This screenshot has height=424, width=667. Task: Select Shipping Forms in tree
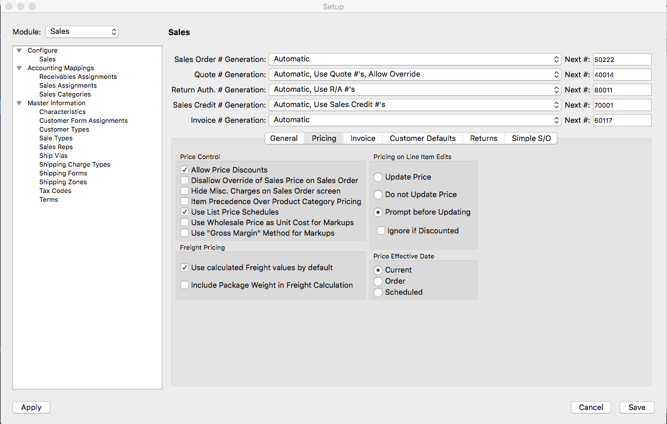coord(63,173)
